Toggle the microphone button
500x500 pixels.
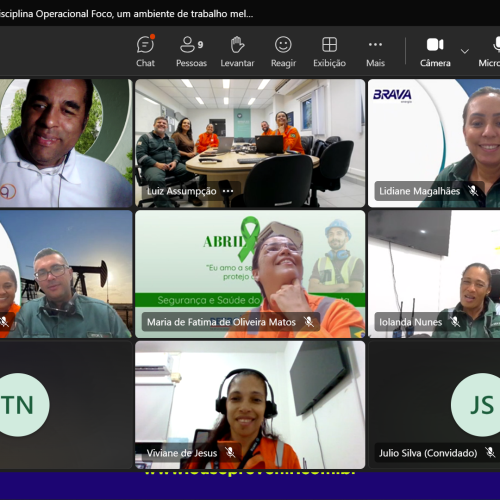coord(490,52)
